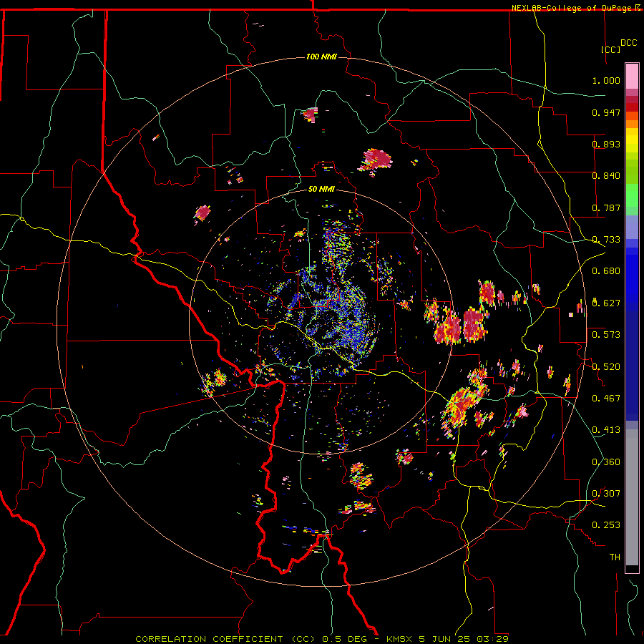Select the 0.733 legend value
The image size is (644, 644).
click(606, 240)
